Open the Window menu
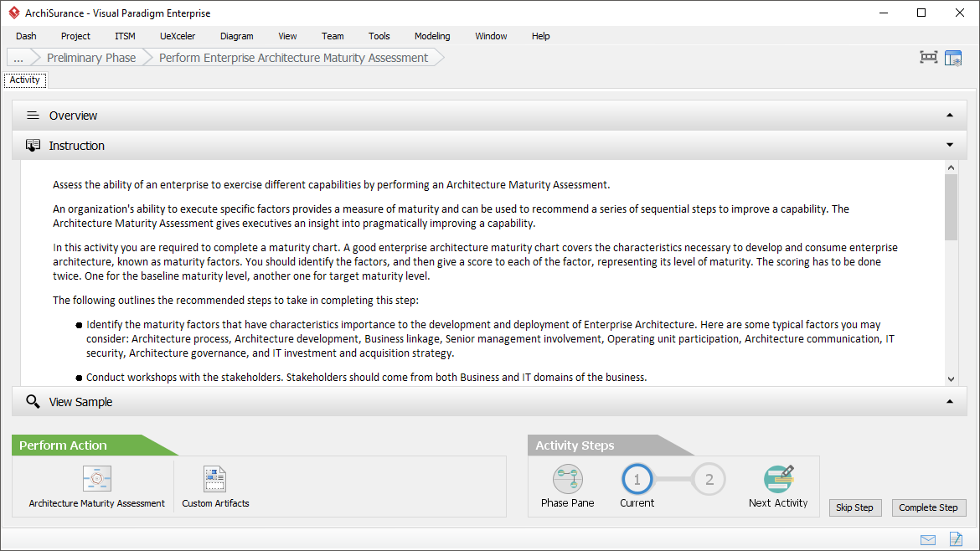This screenshot has width=980, height=551. (491, 36)
